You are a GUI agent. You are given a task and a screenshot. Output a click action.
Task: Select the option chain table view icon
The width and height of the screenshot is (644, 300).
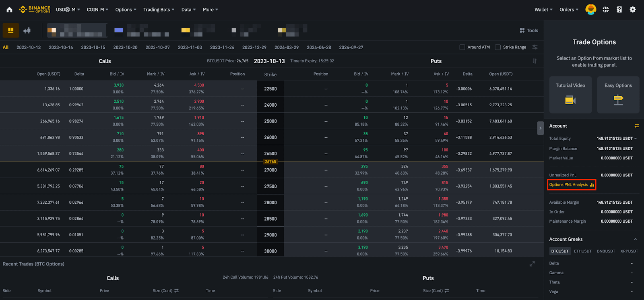pyautogui.click(x=11, y=30)
